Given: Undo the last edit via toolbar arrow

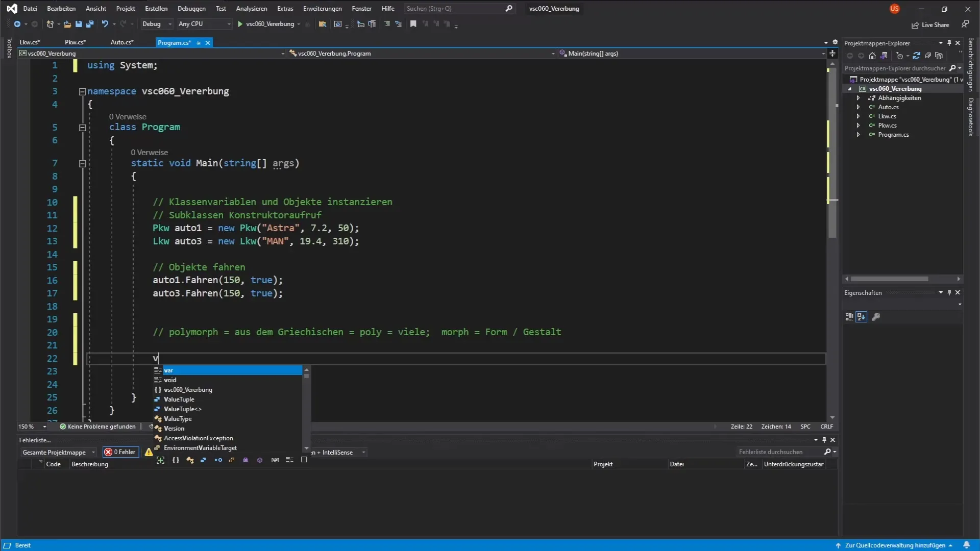Looking at the screenshot, I should (x=105, y=24).
